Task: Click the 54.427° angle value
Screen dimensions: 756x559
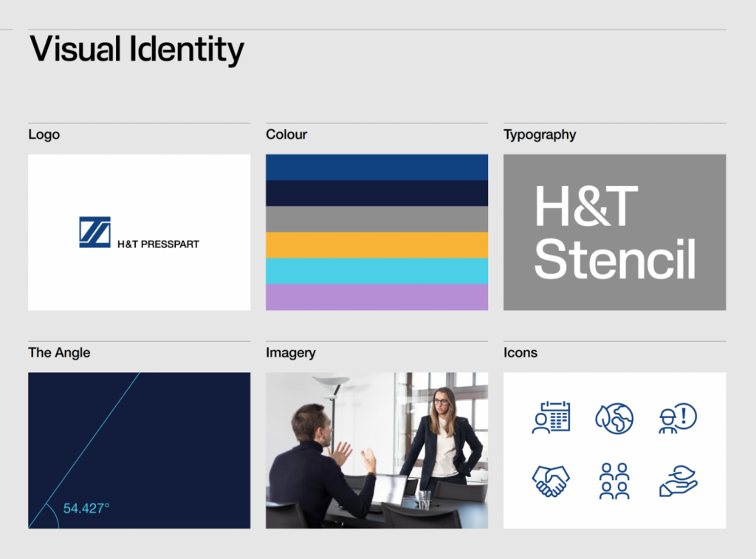Action: point(86,508)
